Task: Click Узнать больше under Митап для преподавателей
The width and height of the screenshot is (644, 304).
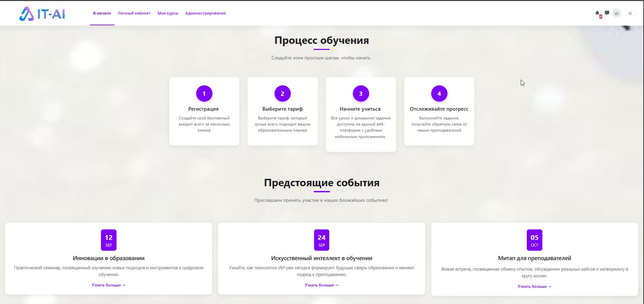Action: [x=534, y=286]
